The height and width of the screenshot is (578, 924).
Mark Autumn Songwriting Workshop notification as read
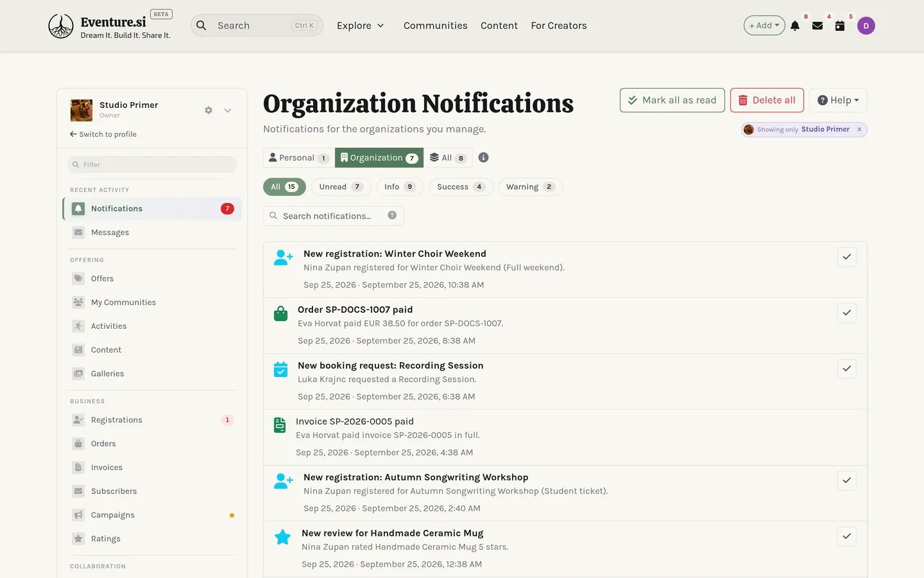click(847, 480)
